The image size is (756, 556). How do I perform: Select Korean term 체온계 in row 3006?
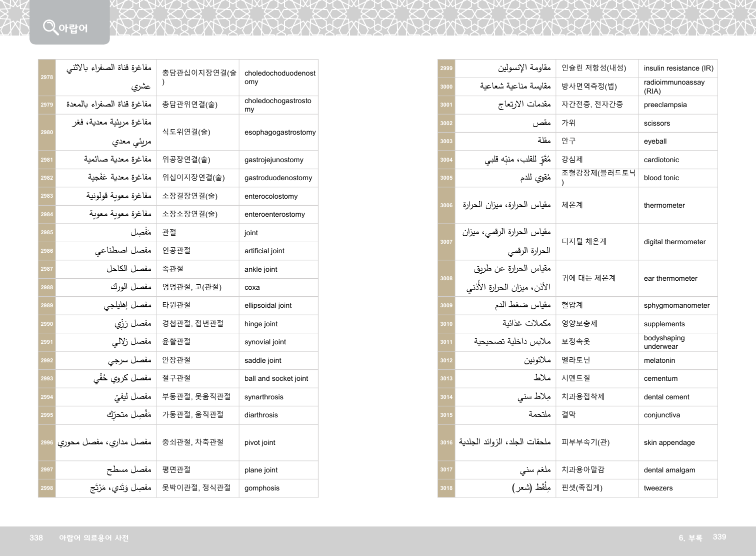pos(572,205)
